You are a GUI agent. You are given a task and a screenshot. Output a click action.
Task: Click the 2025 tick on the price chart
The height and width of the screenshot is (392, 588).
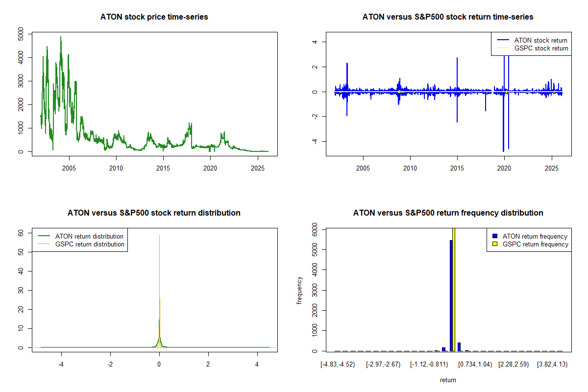pos(257,169)
